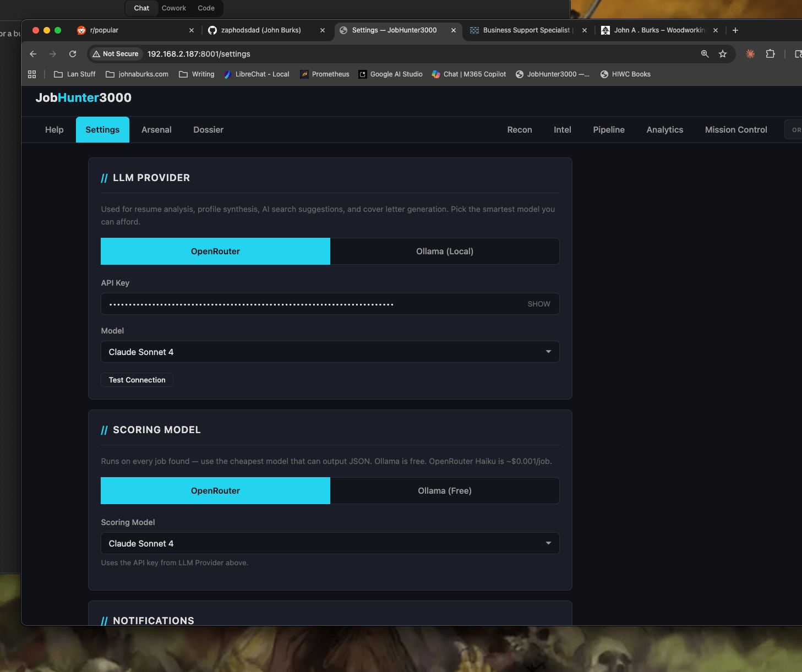Open the zoom magnifier icon in address bar
This screenshot has width=802, height=672.
click(x=705, y=54)
